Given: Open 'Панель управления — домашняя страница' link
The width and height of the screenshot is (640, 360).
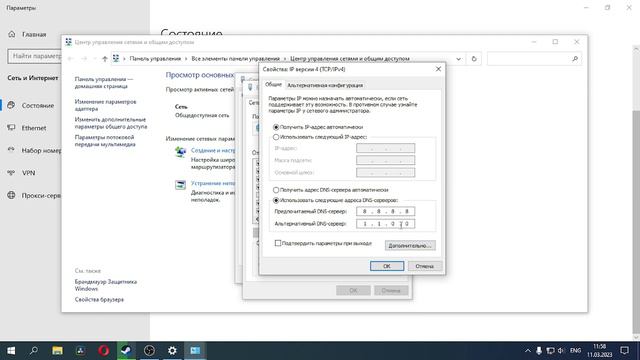Looking at the screenshot, I should 104,82.
